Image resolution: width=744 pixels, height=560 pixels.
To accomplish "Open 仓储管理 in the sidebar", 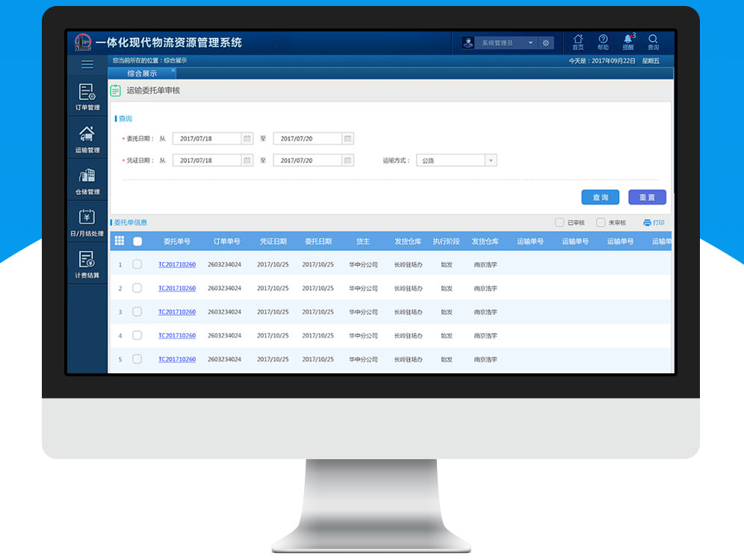I will (87, 181).
